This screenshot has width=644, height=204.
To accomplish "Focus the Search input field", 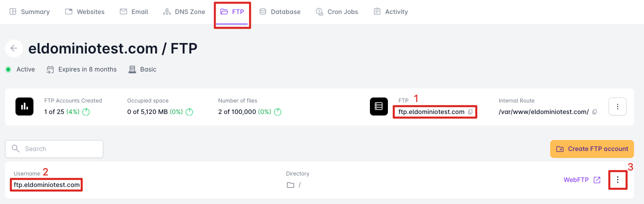I will click(x=60, y=148).
